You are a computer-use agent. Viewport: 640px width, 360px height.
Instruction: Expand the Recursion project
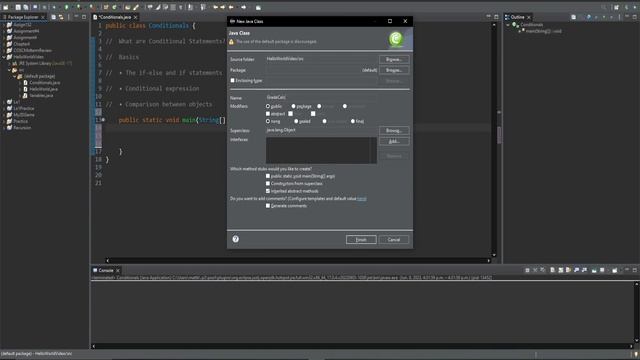(x=4, y=128)
